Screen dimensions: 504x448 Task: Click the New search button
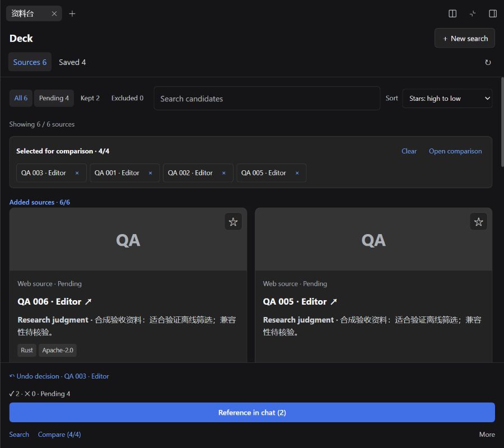pos(464,38)
